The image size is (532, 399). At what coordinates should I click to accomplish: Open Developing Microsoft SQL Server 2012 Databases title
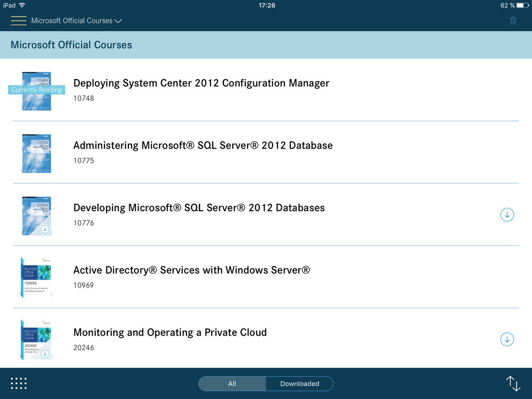199,208
